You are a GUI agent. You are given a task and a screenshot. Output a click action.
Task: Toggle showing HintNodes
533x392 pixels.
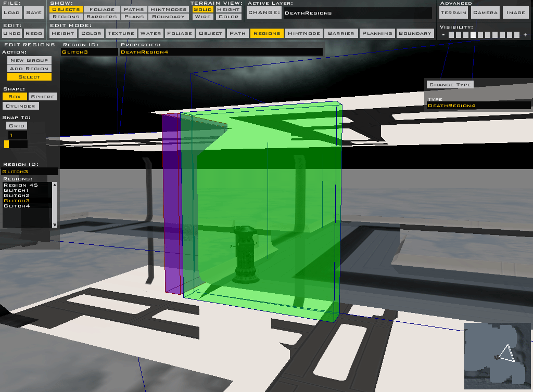168,9
